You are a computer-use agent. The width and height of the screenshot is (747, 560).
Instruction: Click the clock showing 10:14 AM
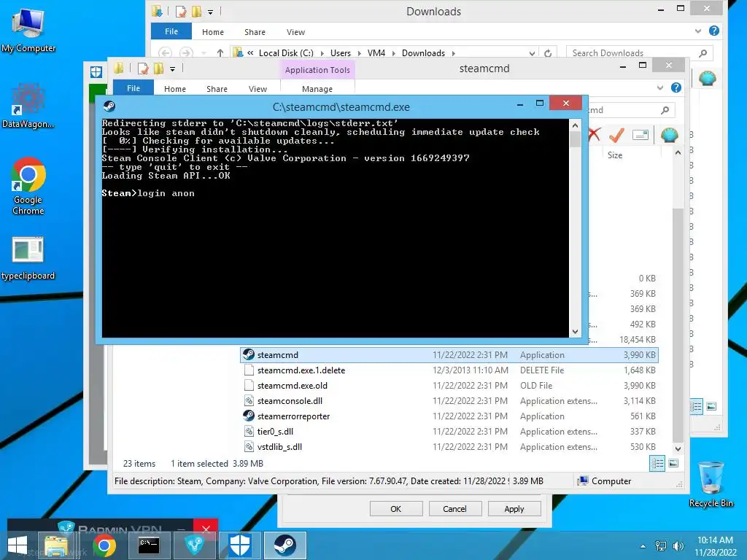[x=715, y=540]
